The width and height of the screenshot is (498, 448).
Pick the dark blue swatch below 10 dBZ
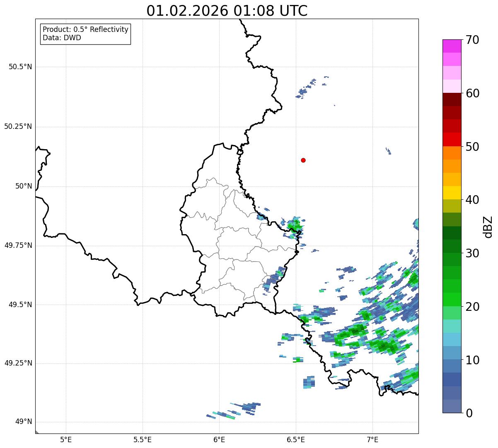pyautogui.click(x=452, y=380)
